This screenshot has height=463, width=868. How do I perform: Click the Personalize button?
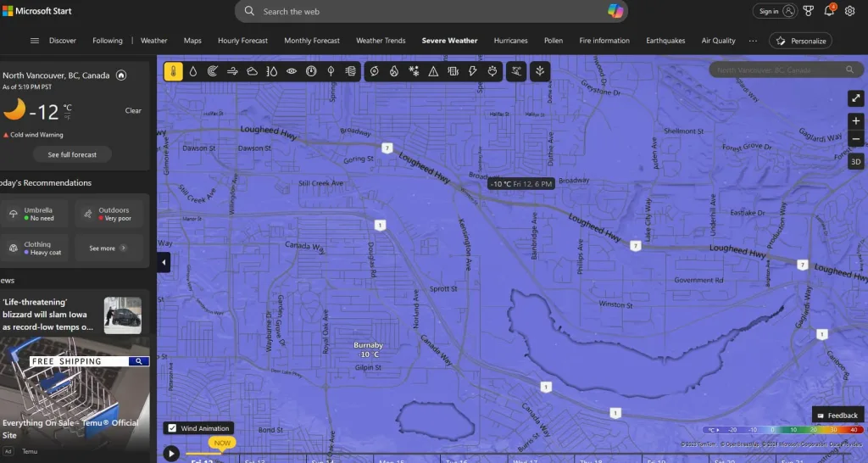pyautogui.click(x=800, y=41)
